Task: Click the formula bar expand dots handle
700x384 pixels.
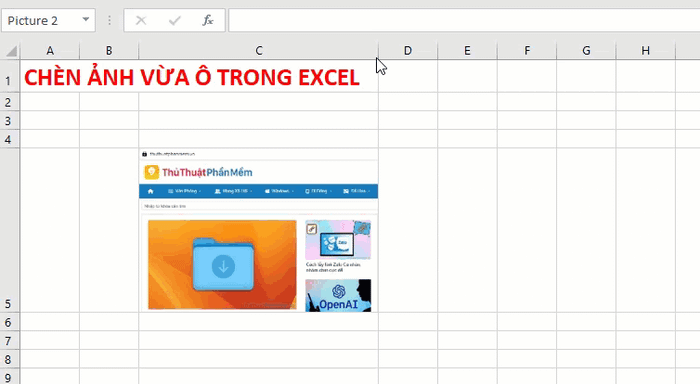Action: tap(109, 21)
